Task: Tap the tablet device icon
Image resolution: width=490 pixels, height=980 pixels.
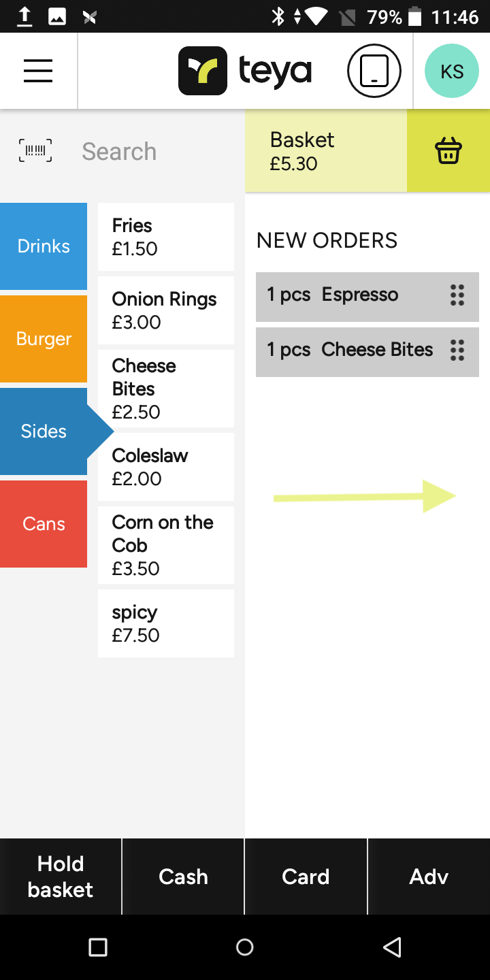Action: point(374,71)
